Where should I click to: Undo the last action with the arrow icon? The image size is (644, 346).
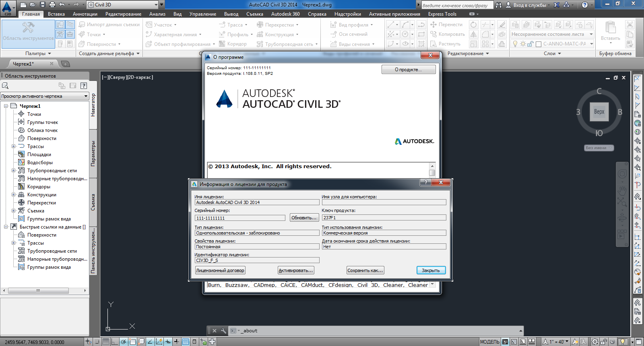pyautogui.click(x=62, y=5)
